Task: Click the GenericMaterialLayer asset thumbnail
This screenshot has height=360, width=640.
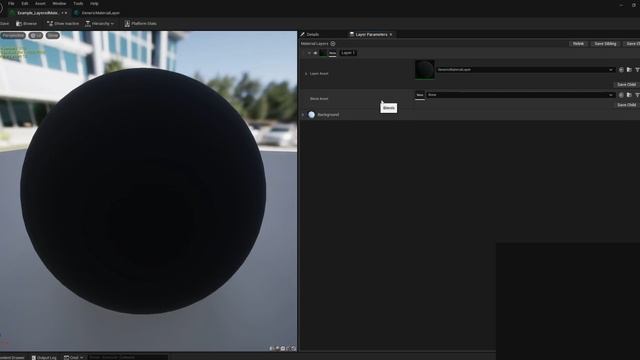Action: [x=424, y=69]
